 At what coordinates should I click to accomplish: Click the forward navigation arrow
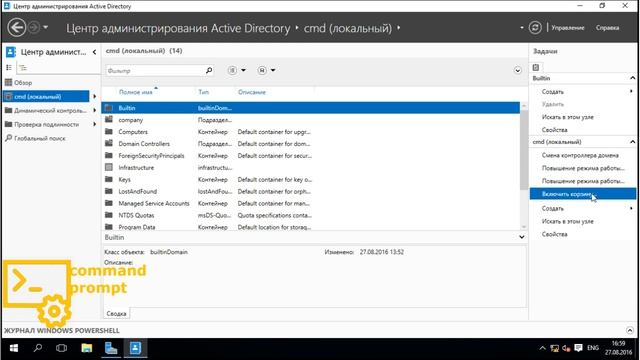(x=34, y=28)
